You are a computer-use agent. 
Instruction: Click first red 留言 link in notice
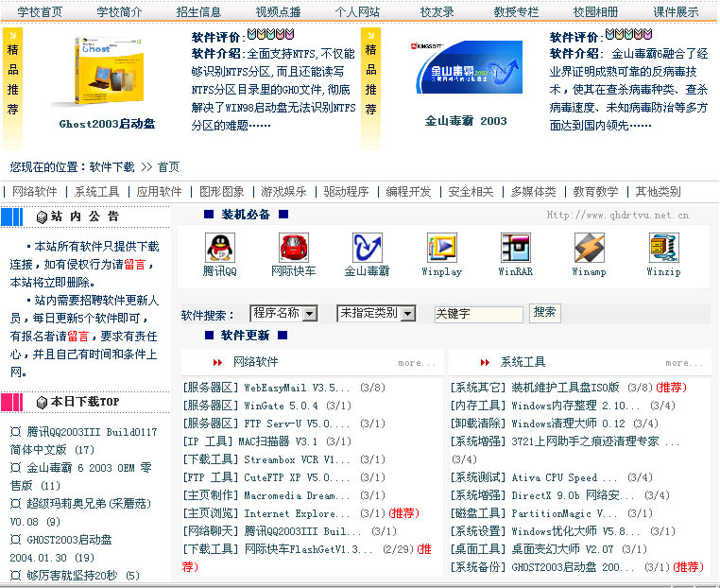(135, 264)
